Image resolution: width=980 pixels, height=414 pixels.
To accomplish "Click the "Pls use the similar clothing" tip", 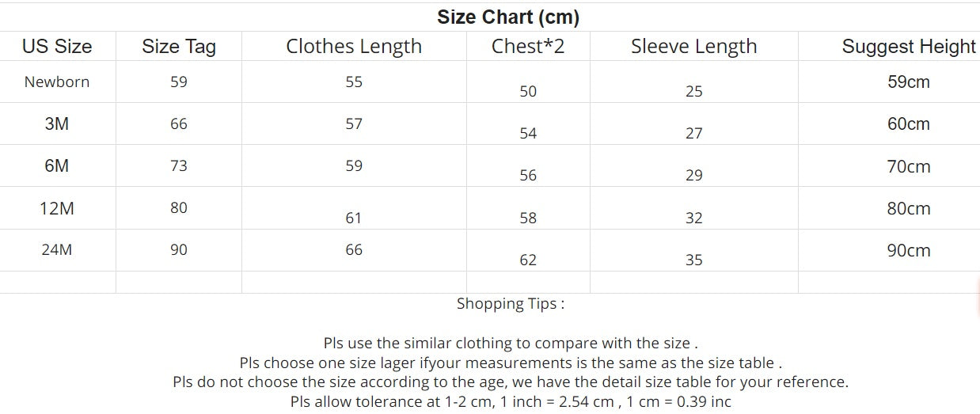I will pos(511,344).
